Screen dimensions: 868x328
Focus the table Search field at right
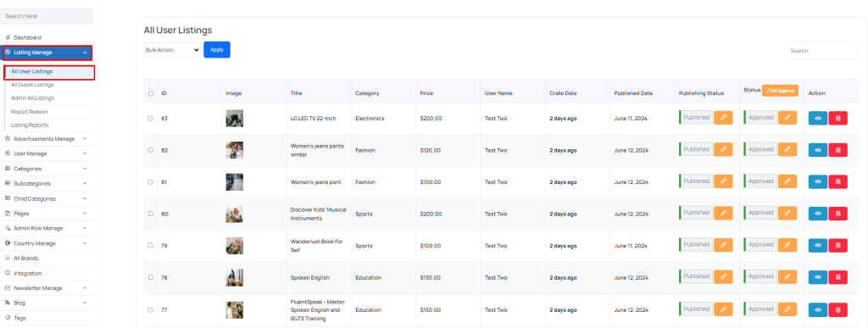pos(821,50)
